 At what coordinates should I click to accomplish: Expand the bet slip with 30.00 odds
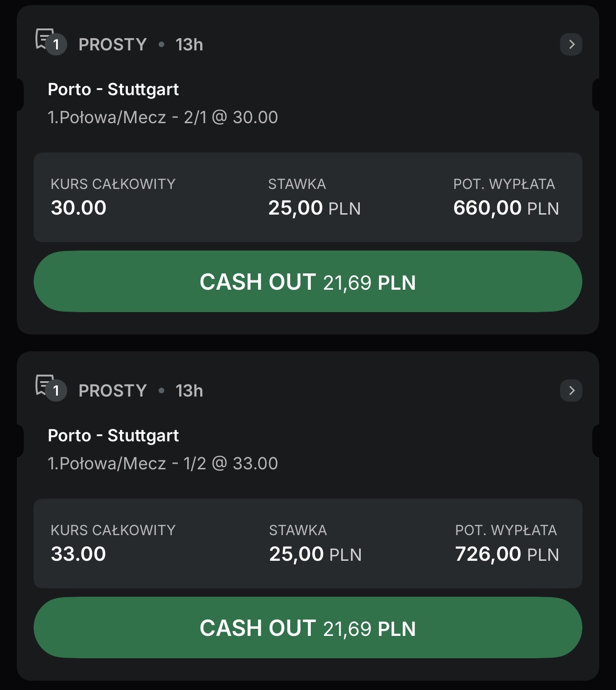click(x=571, y=44)
